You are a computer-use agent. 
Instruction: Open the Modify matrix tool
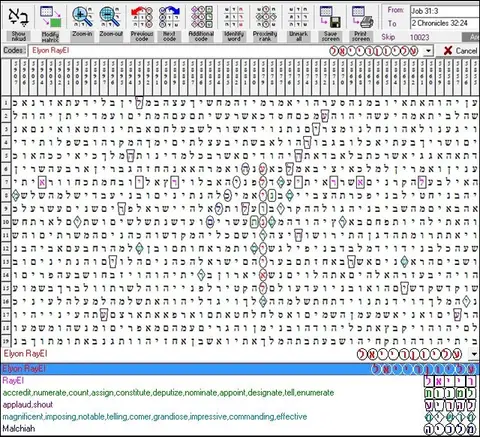(x=50, y=17)
